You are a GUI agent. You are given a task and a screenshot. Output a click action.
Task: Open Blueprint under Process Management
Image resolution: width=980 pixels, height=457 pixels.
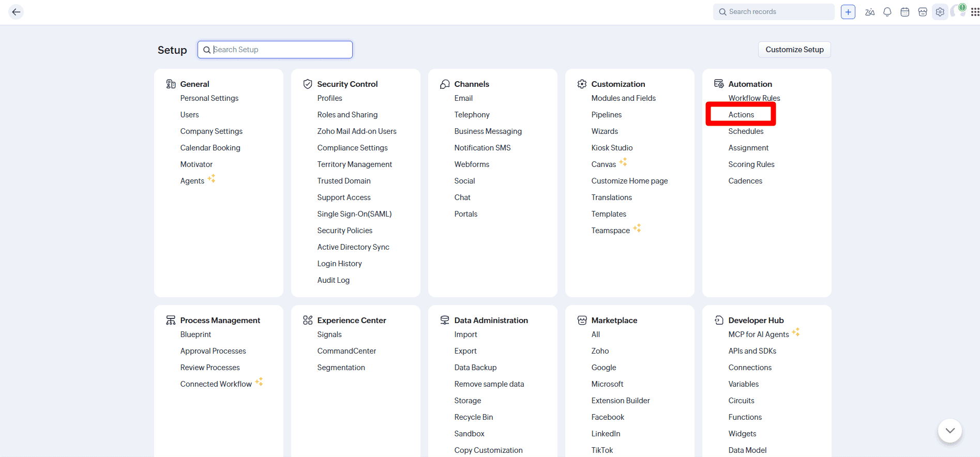pos(195,334)
